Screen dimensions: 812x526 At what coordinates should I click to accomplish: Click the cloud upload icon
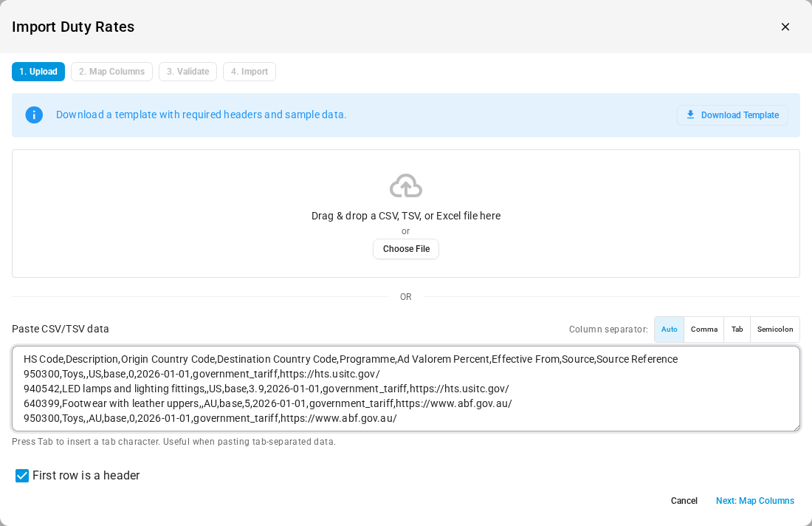click(406, 186)
